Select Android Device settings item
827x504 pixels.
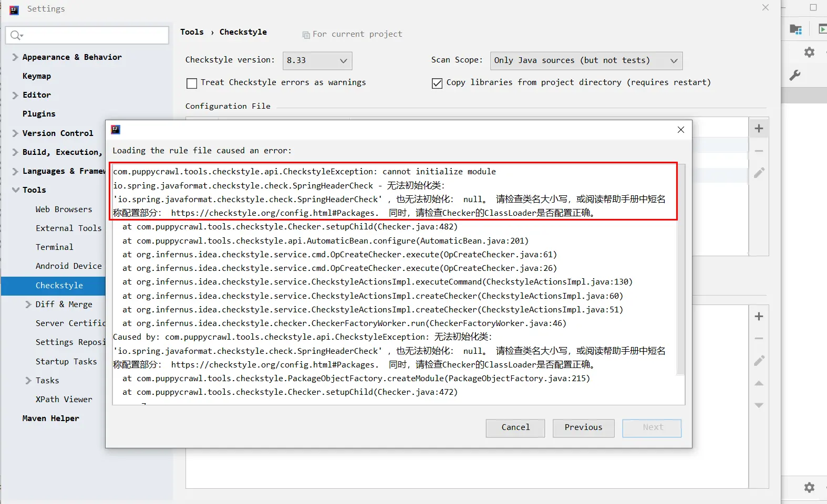point(68,266)
